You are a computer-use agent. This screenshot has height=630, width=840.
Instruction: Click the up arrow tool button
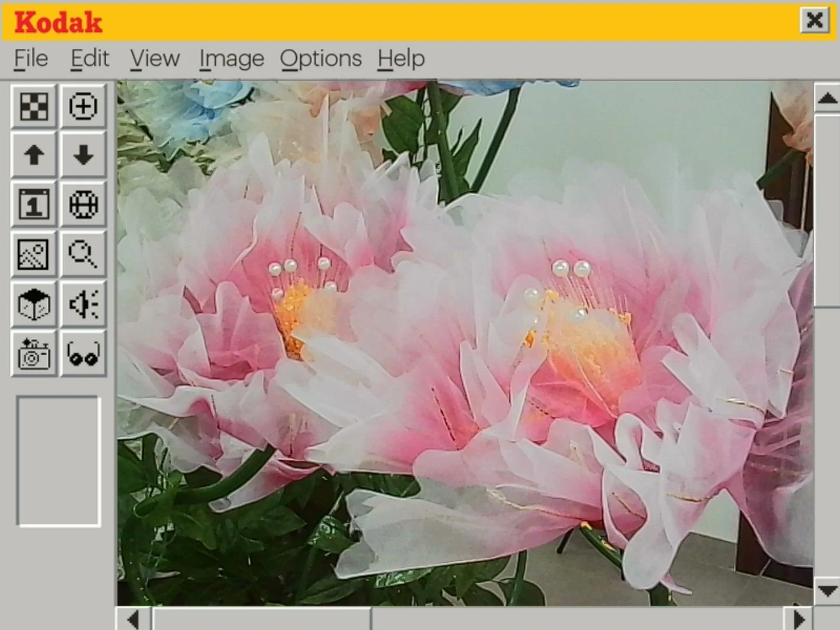tap(34, 155)
